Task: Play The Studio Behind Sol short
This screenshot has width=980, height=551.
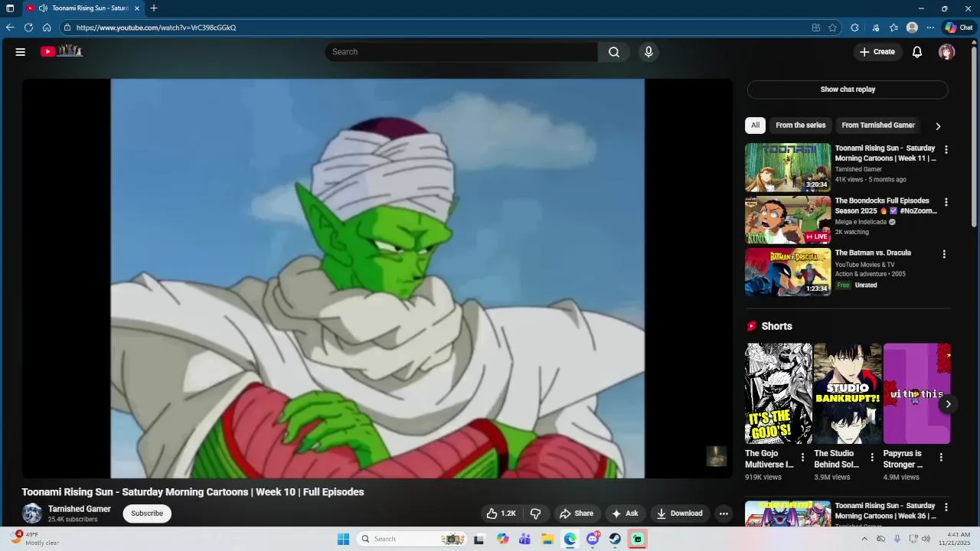Action: coord(848,393)
